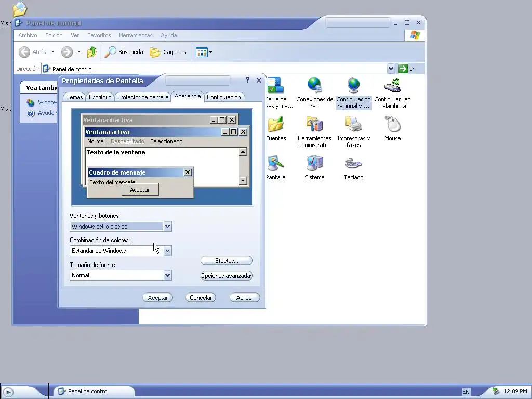Open Configurar red inalámbrica icon
The image size is (532, 399).
point(393,86)
